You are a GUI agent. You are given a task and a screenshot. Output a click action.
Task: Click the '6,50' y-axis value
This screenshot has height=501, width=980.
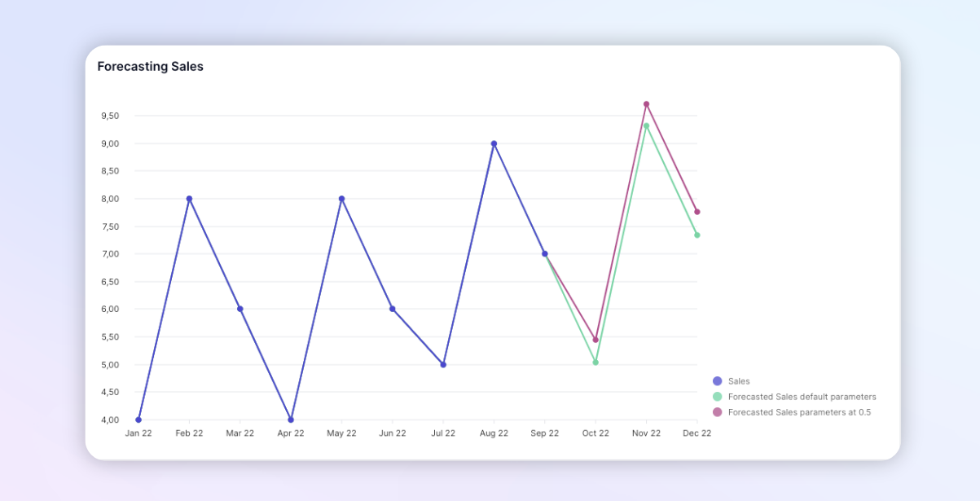tap(110, 282)
